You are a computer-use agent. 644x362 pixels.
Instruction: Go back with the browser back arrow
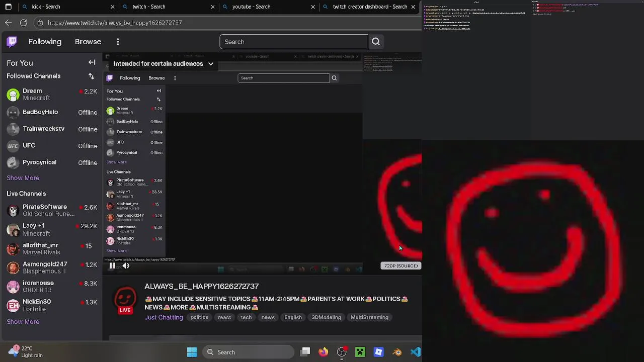[x=9, y=23]
